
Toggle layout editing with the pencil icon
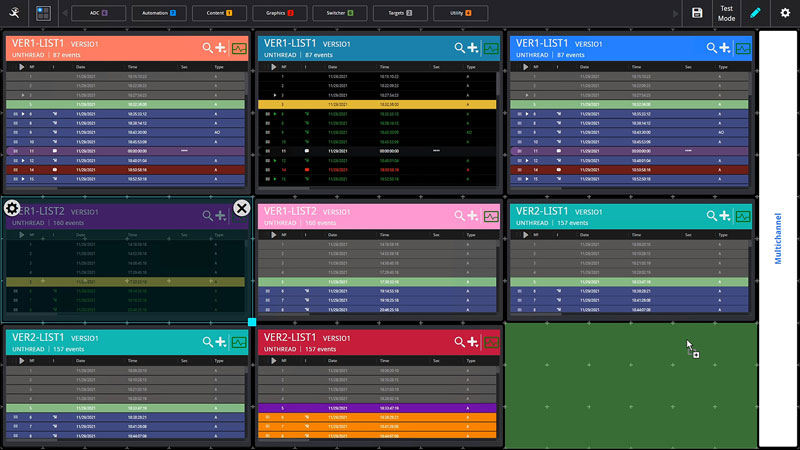pyautogui.click(x=756, y=13)
